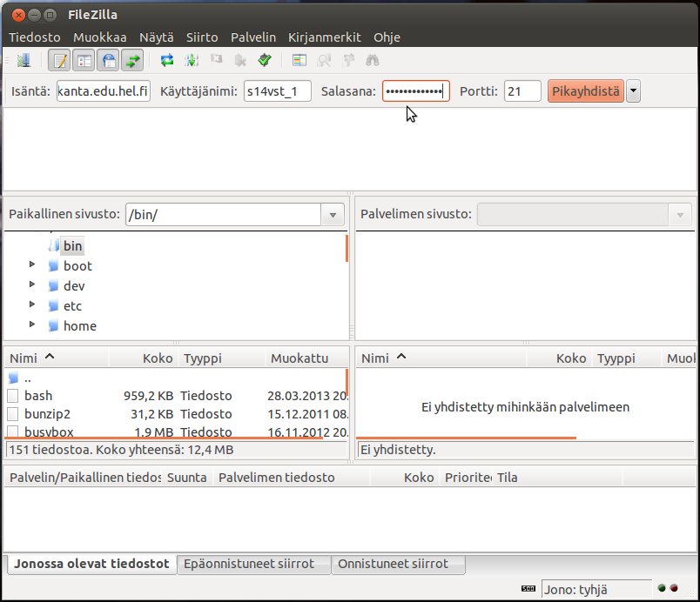The height and width of the screenshot is (602, 700).
Task: Sort local files by Nimi column
Action: click(57, 358)
